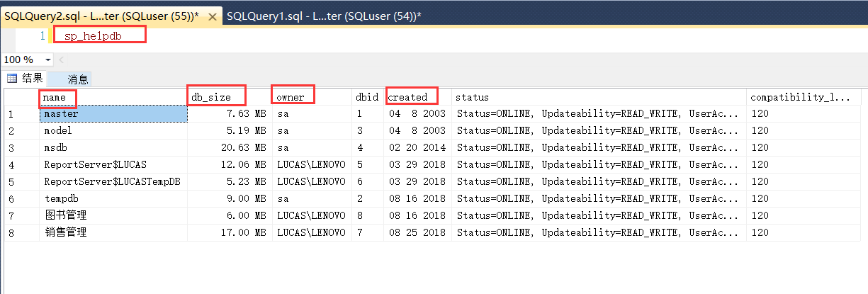Click the line number 1 in editor margin
Viewport: 868px width, 294px height.
[43, 35]
